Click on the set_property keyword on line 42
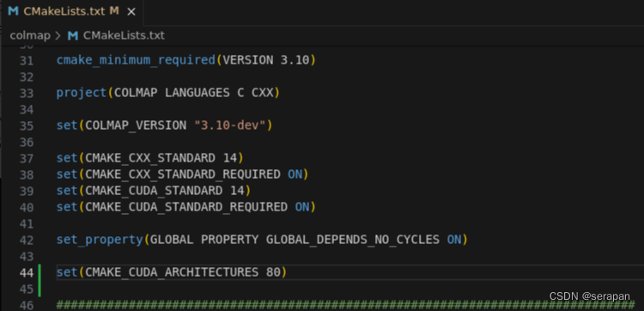 [100, 240]
